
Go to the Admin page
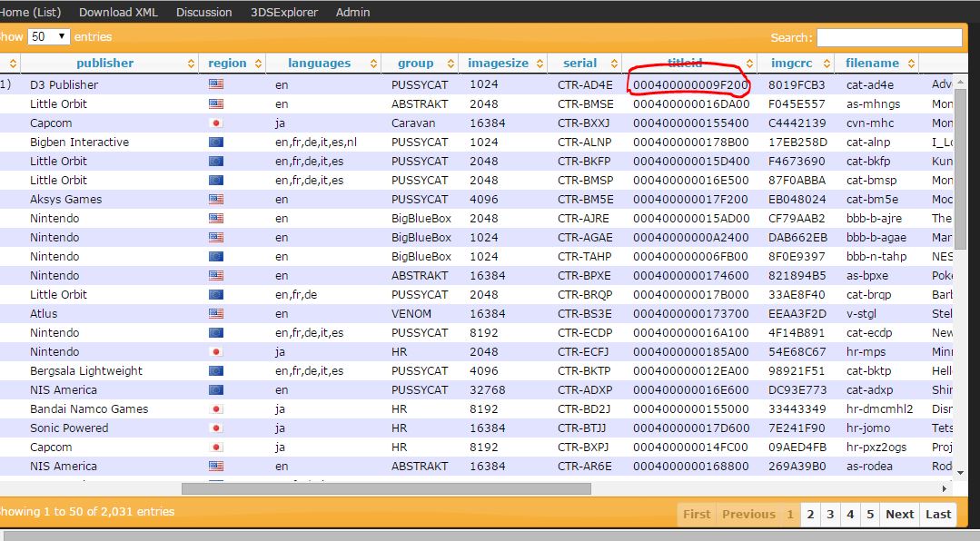coord(352,12)
